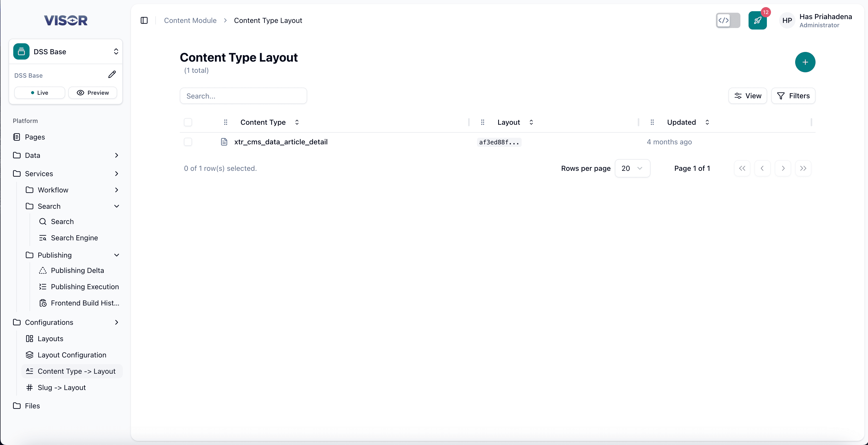The height and width of the screenshot is (445, 868).
Task: Go to next page button
Action: [x=783, y=169]
